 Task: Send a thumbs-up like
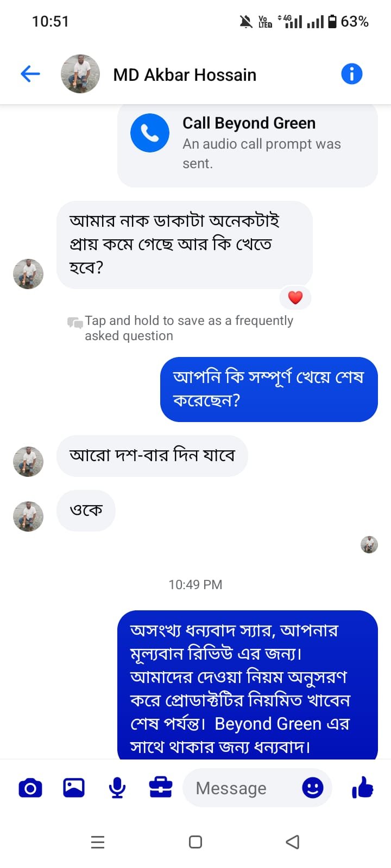362,787
